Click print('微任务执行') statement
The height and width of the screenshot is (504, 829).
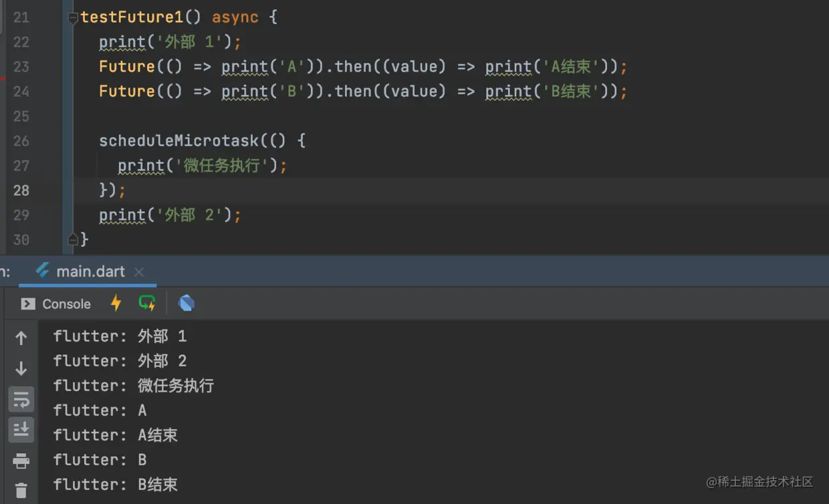pyautogui.click(x=202, y=165)
